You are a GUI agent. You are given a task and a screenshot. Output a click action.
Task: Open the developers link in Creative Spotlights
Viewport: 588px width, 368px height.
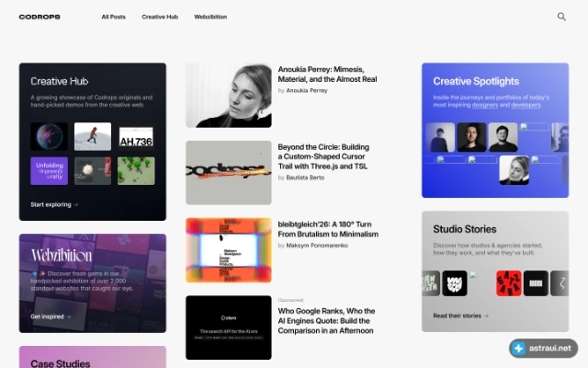click(x=526, y=105)
